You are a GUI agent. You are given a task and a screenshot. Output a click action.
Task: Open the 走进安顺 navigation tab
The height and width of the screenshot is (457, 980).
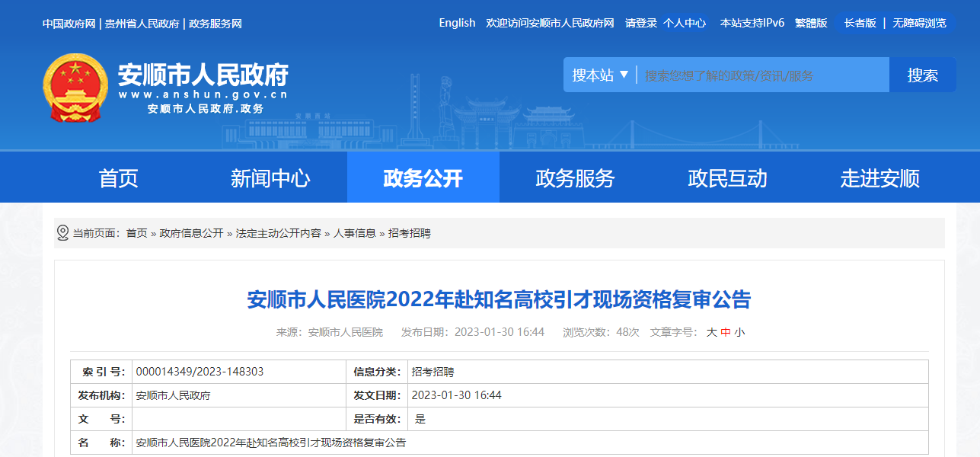pyautogui.click(x=879, y=178)
